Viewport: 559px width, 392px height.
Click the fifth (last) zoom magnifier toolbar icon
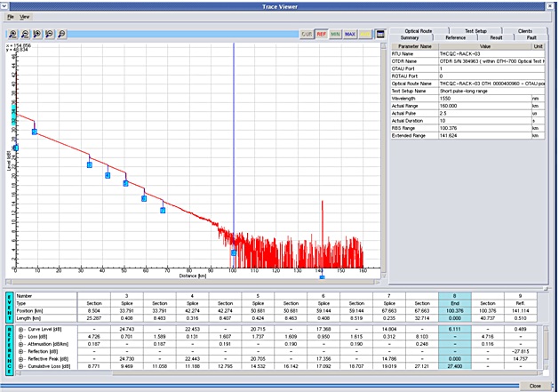click(61, 35)
